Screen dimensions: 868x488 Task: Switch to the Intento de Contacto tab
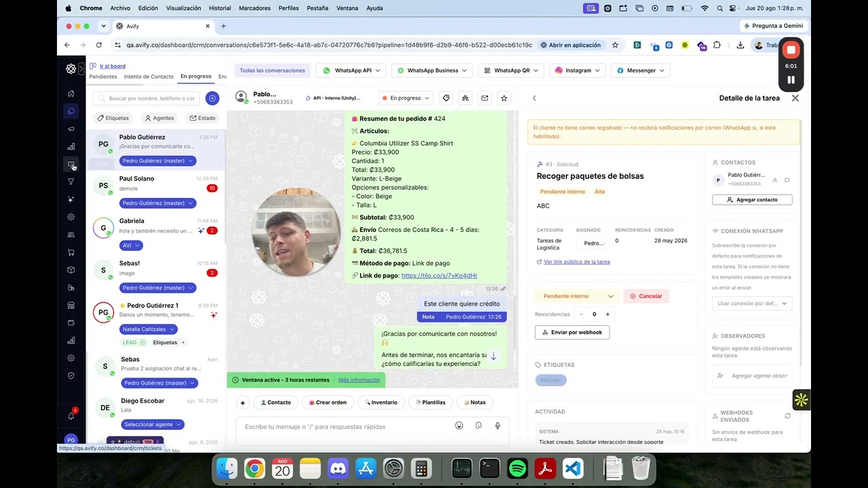(x=149, y=77)
